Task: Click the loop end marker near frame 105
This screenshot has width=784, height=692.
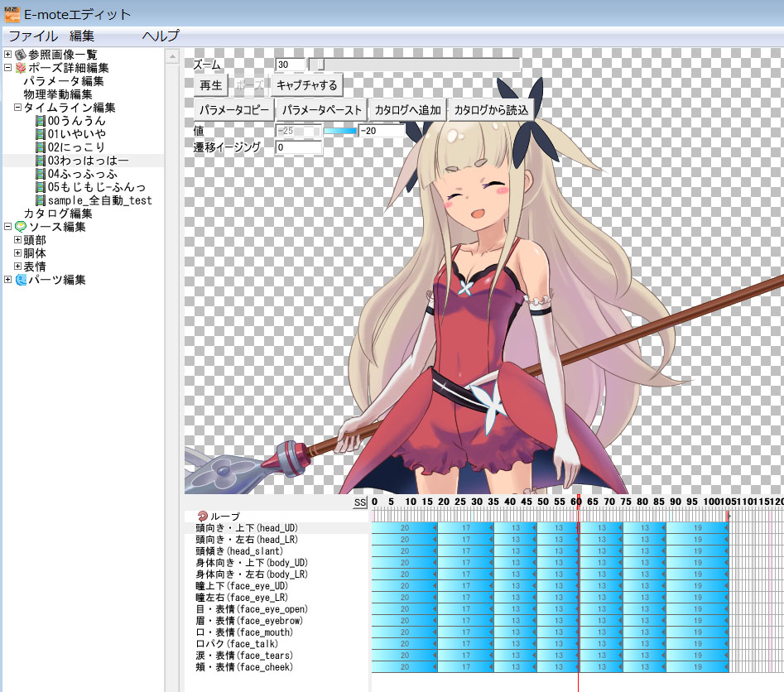Action: tap(728, 516)
